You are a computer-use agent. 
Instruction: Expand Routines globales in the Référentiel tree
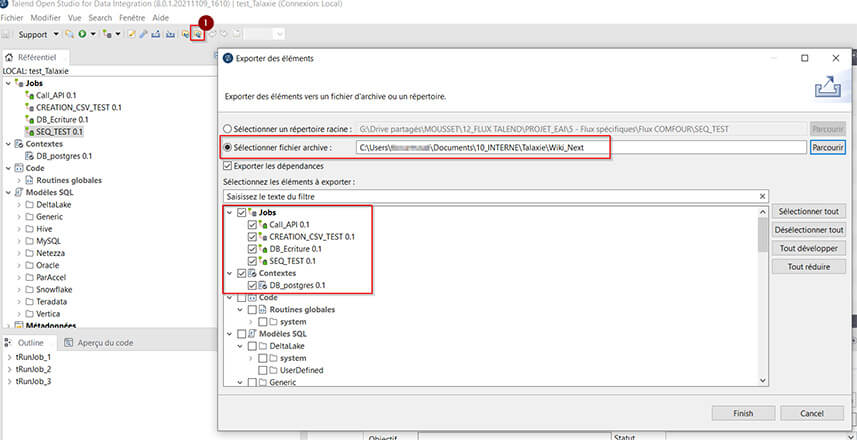[x=19, y=180]
